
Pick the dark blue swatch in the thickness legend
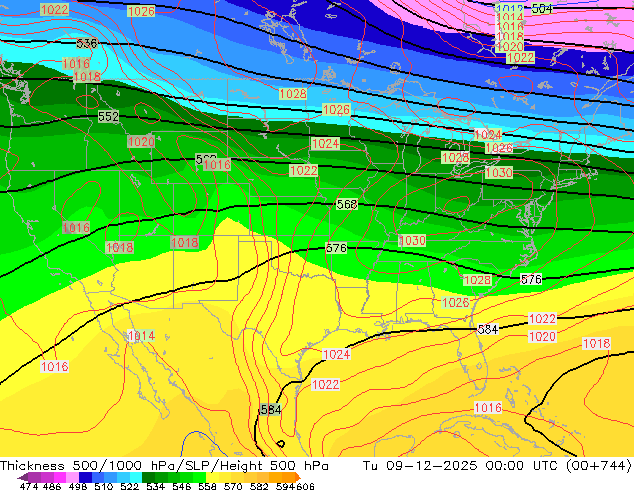coord(85,477)
